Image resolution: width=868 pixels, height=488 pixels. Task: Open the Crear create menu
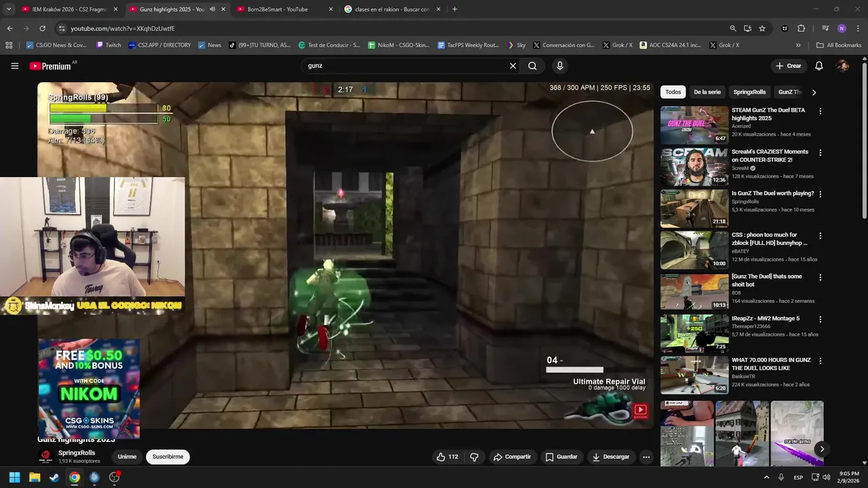coord(789,66)
